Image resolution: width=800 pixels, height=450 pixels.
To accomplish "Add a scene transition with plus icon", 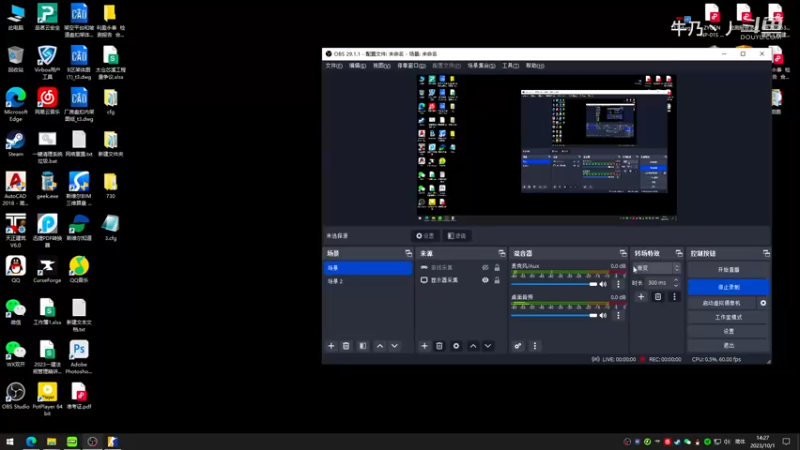I will (641, 296).
